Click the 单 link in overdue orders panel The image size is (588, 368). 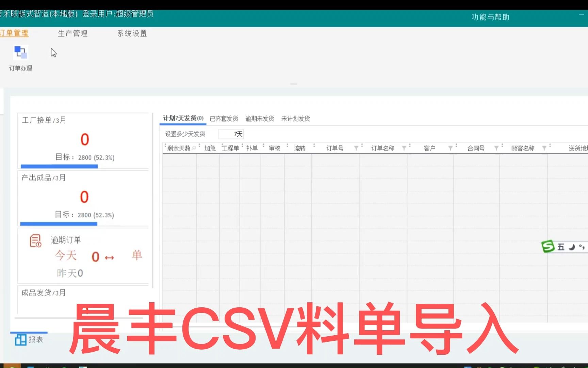137,256
